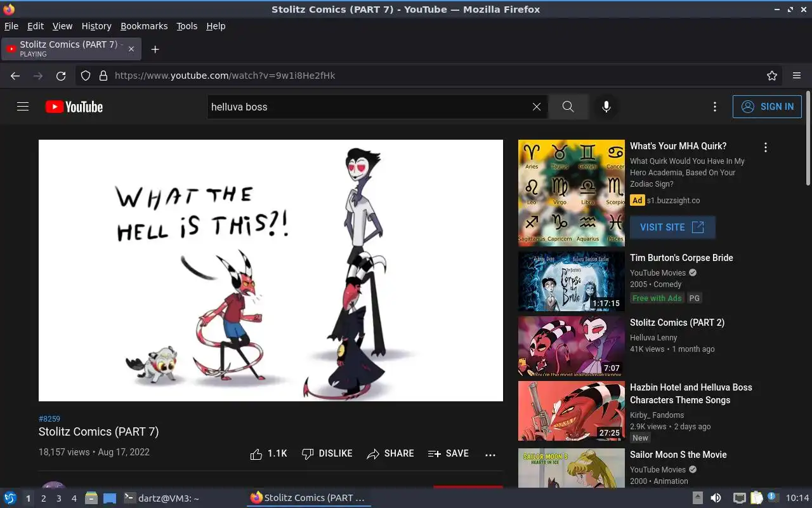Click the video player frame
This screenshot has height=508, width=812.
pos(271,271)
